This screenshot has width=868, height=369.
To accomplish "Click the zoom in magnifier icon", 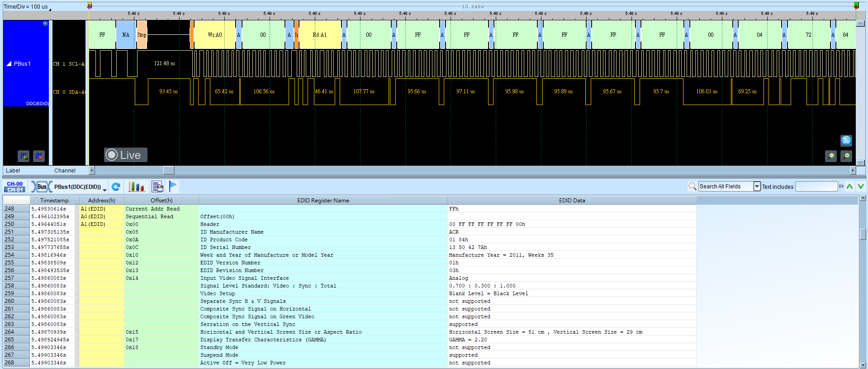I will 846,156.
